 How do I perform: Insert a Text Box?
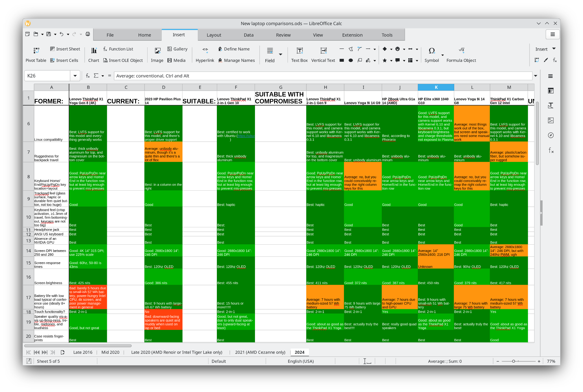[299, 51]
